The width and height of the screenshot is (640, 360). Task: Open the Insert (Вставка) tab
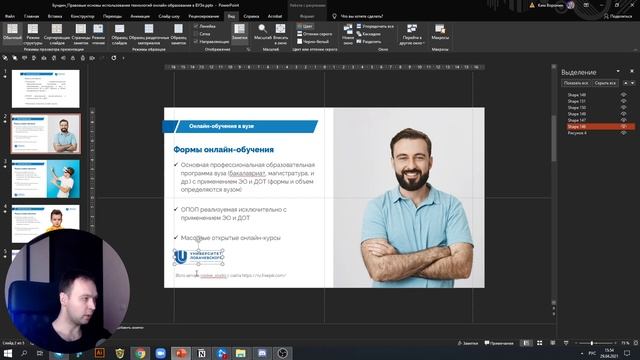pyautogui.click(x=55, y=16)
